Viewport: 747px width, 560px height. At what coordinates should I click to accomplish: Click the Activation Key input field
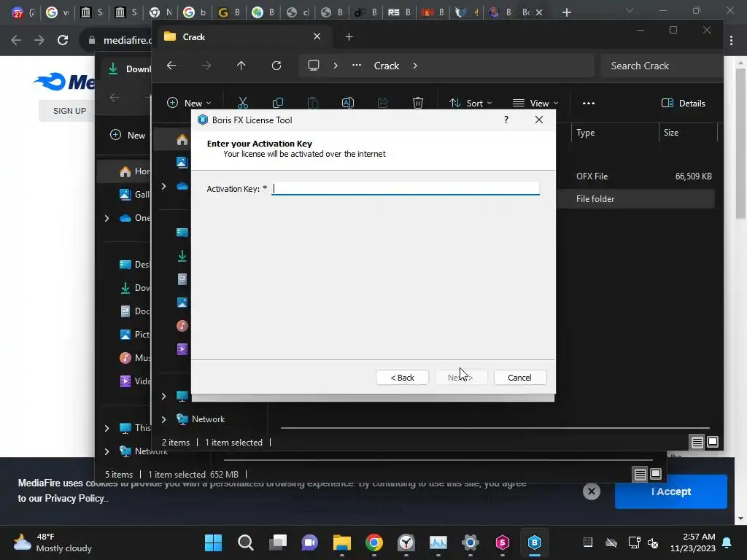[406, 189]
